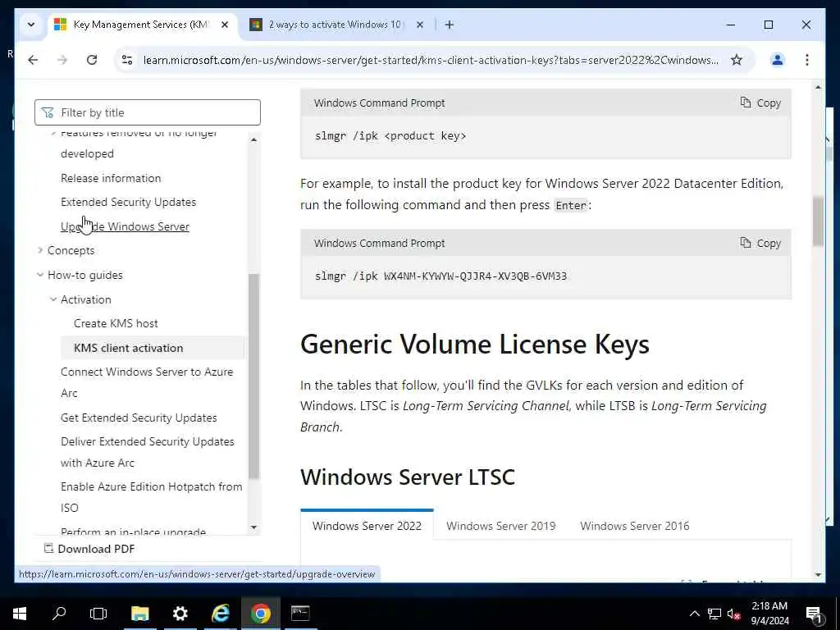Open the Windows Start menu
Image resolution: width=840 pixels, height=630 pixels.
[x=20, y=614]
